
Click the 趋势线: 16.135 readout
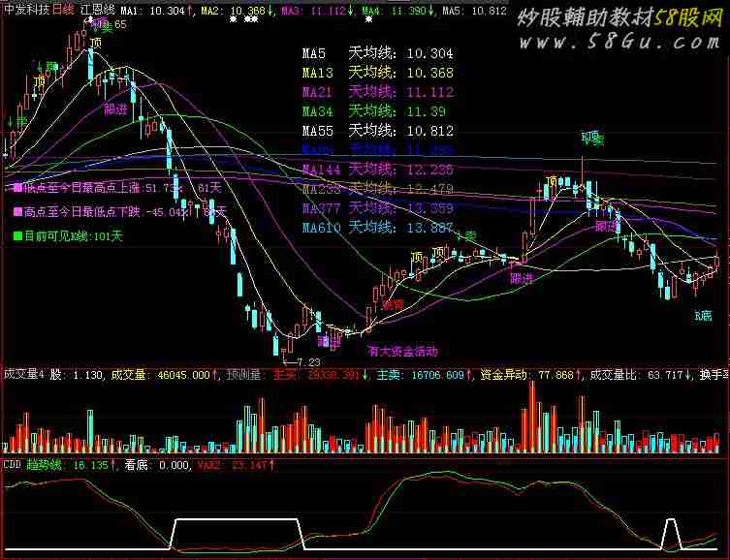point(71,465)
